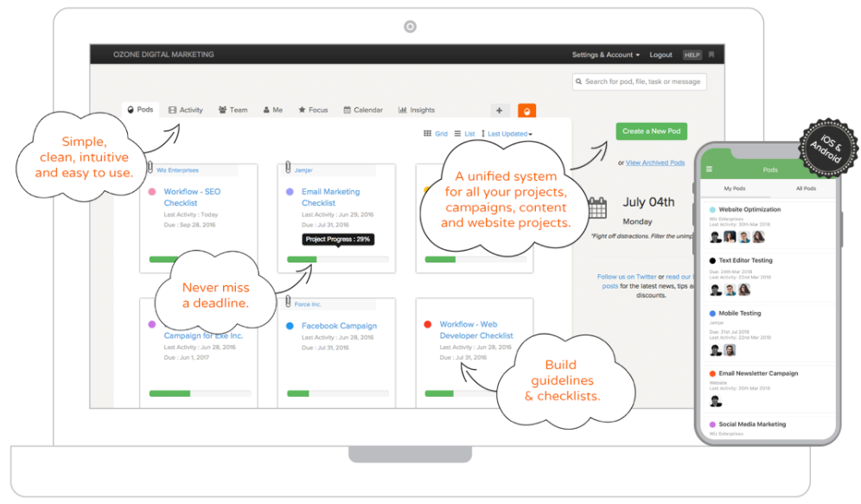This screenshot has width=861, height=504.
Task: Click the orange timer button
Action: tap(526, 111)
